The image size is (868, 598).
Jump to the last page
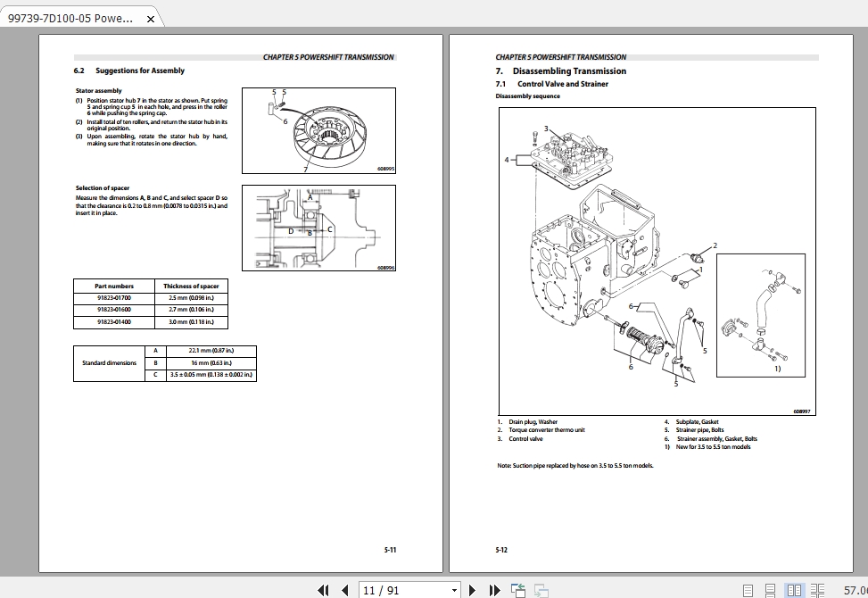point(494,590)
